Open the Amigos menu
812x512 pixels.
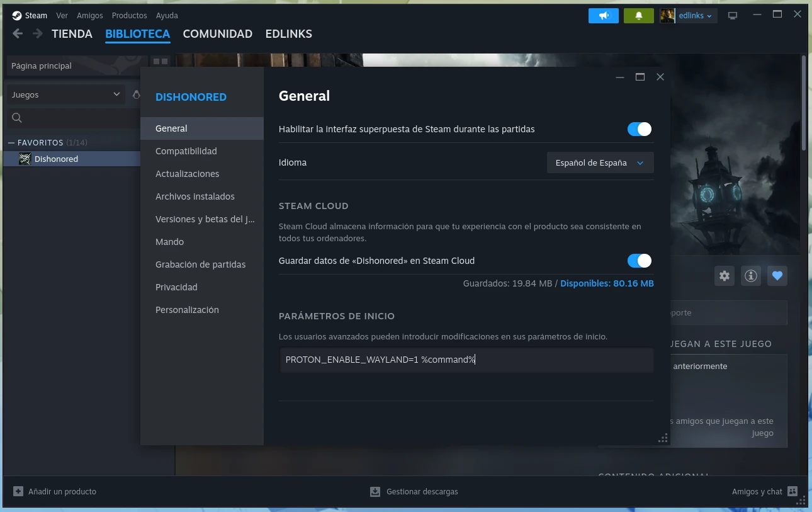pos(90,16)
